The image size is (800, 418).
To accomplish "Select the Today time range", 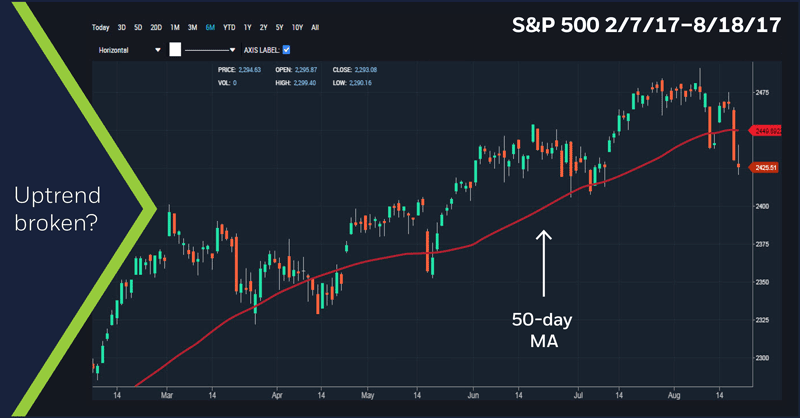I will (x=100, y=27).
